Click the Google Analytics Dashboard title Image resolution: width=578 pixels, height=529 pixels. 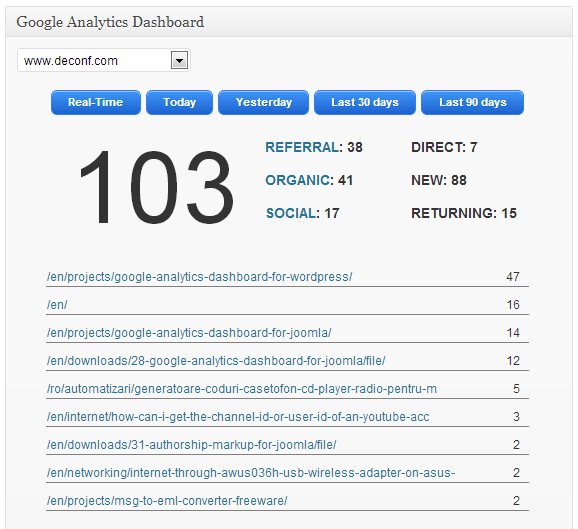pos(110,22)
